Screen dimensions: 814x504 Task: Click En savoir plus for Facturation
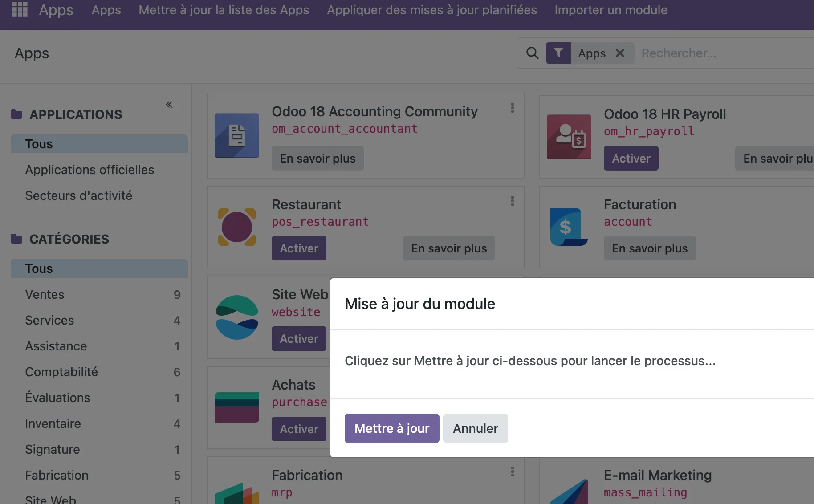650,248
